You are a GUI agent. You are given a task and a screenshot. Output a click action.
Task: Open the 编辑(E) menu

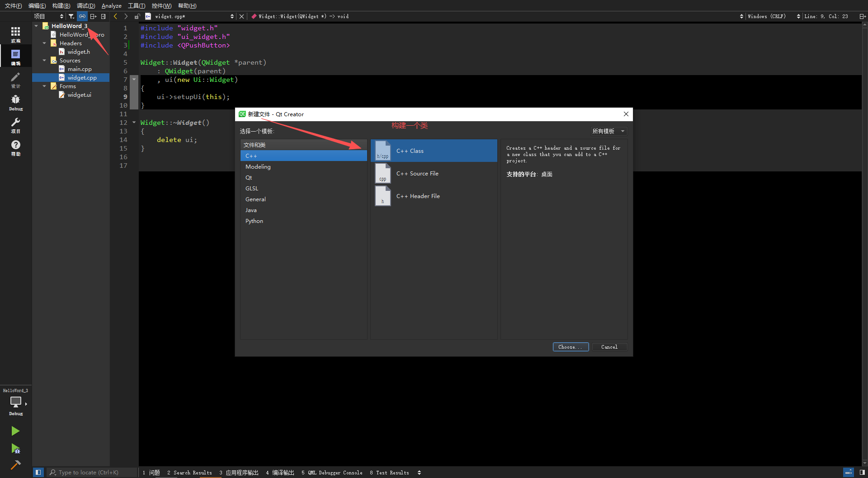click(x=37, y=5)
